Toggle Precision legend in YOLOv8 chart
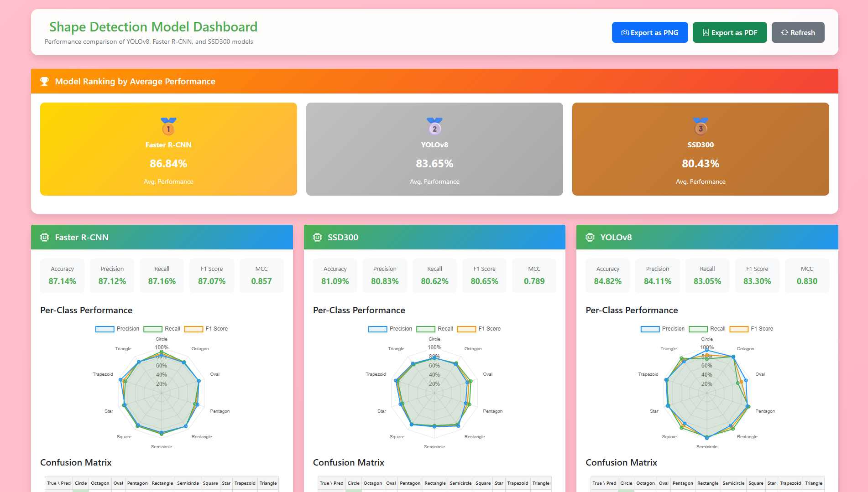Viewport: 868px width, 492px height. [663, 329]
